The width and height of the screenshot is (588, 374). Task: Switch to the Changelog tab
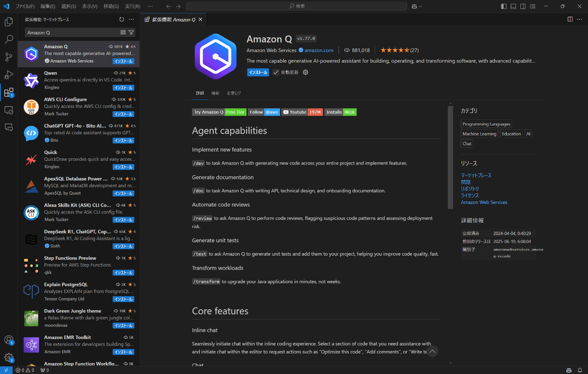click(234, 93)
